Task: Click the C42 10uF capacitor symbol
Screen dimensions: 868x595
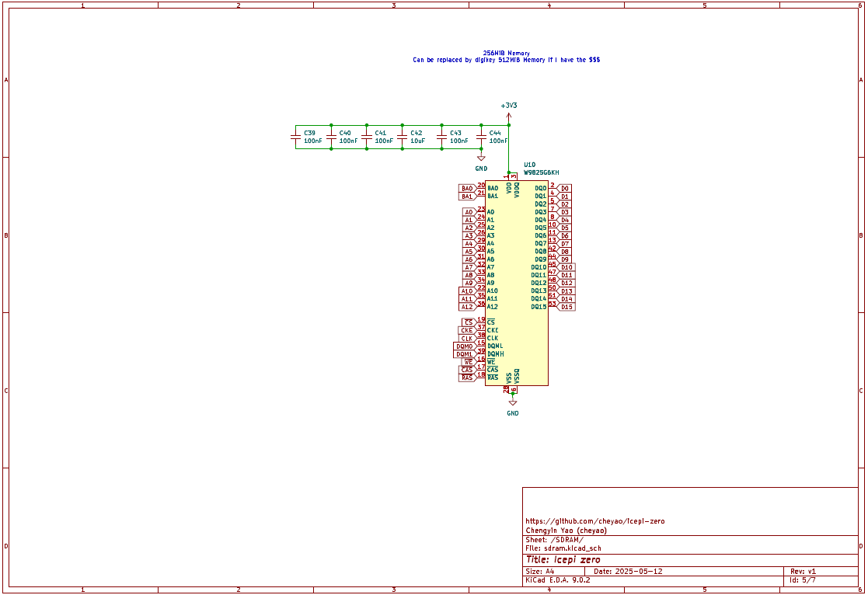Action: [403, 137]
